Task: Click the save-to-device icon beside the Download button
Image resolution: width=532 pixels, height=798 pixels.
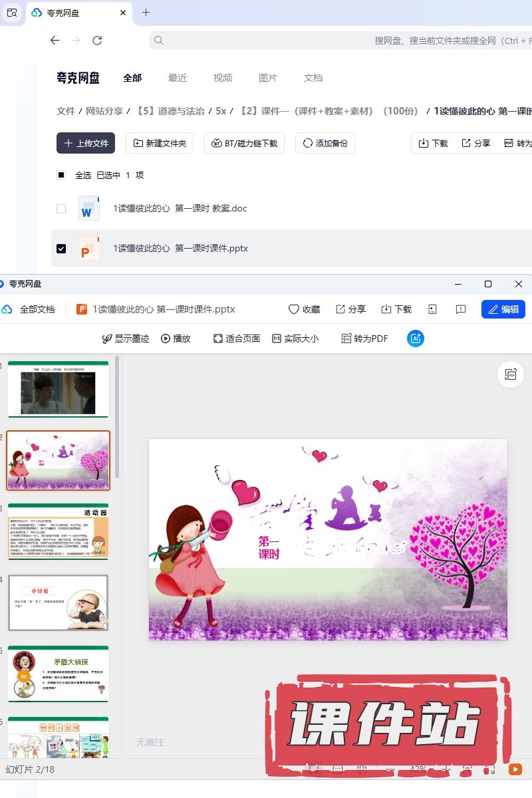Action: (x=432, y=309)
